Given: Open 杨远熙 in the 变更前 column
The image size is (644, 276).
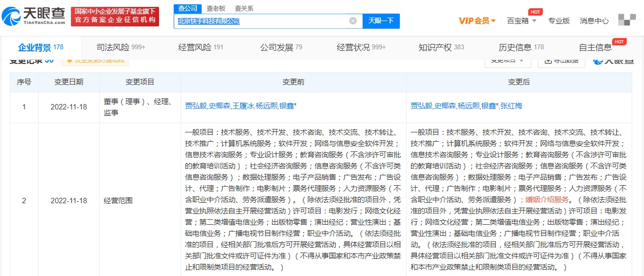Looking at the screenshot, I should click(x=267, y=106).
